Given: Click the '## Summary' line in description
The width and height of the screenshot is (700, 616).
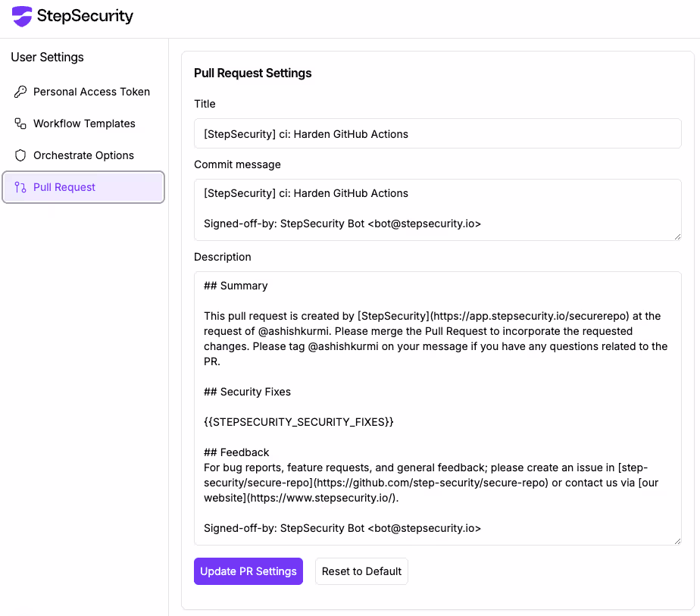Looking at the screenshot, I should click(x=236, y=286).
